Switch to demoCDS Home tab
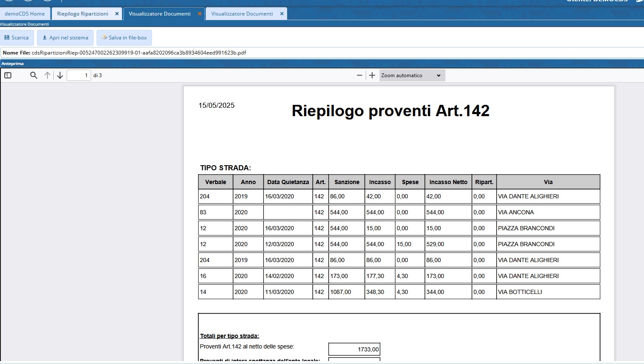Image resolution: width=644 pixels, height=364 pixels. (25, 14)
